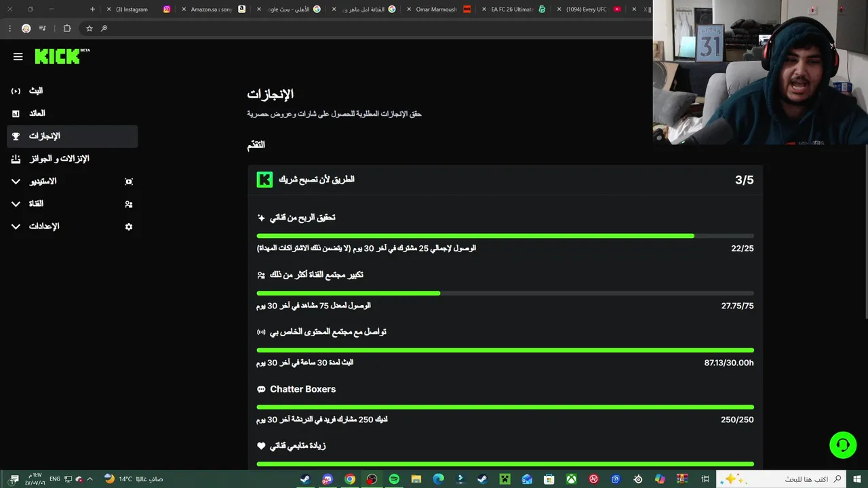The image size is (868, 488).
Task: Open the Xbox app from the taskbar
Action: pos(572,479)
